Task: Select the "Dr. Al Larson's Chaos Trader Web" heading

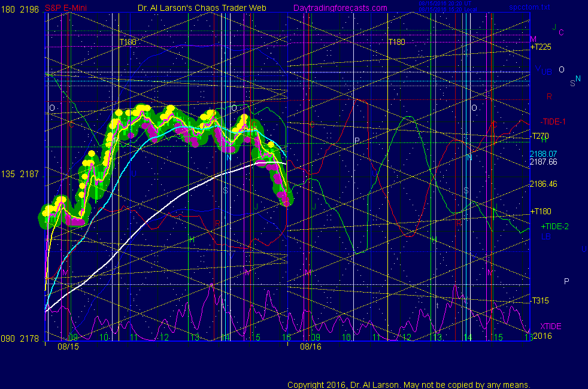Action: click(x=202, y=8)
